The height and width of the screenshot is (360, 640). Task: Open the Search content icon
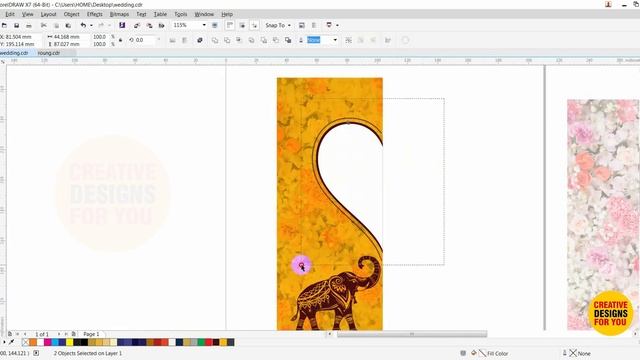tap(122, 25)
